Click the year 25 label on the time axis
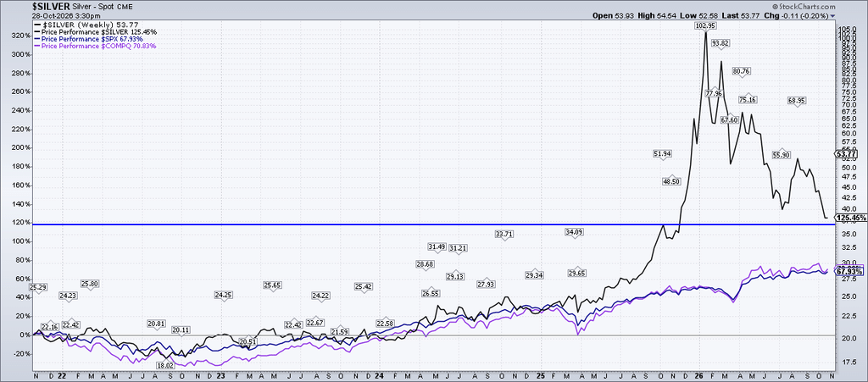Image resolution: width=868 pixels, height=382 pixels. click(x=541, y=376)
